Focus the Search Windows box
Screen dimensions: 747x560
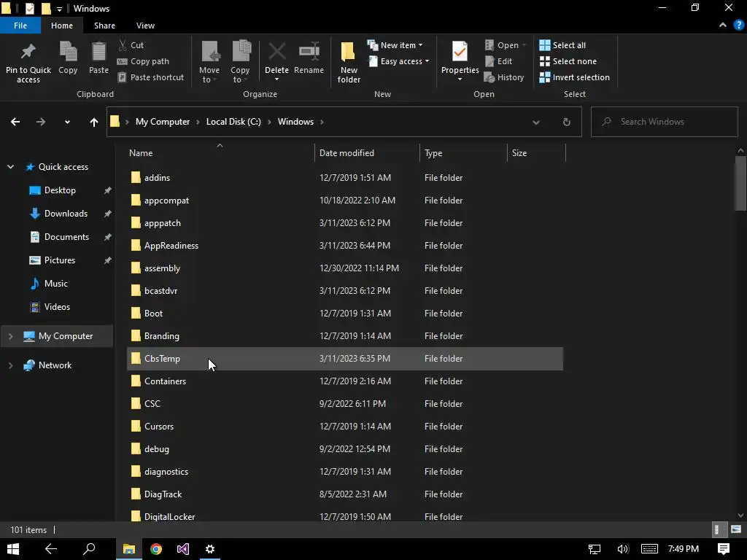(664, 122)
